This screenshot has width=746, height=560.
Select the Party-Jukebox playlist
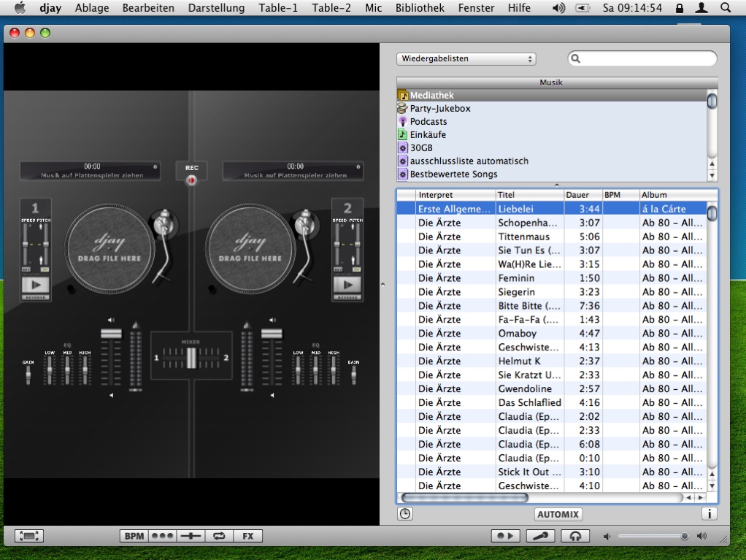[552, 109]
